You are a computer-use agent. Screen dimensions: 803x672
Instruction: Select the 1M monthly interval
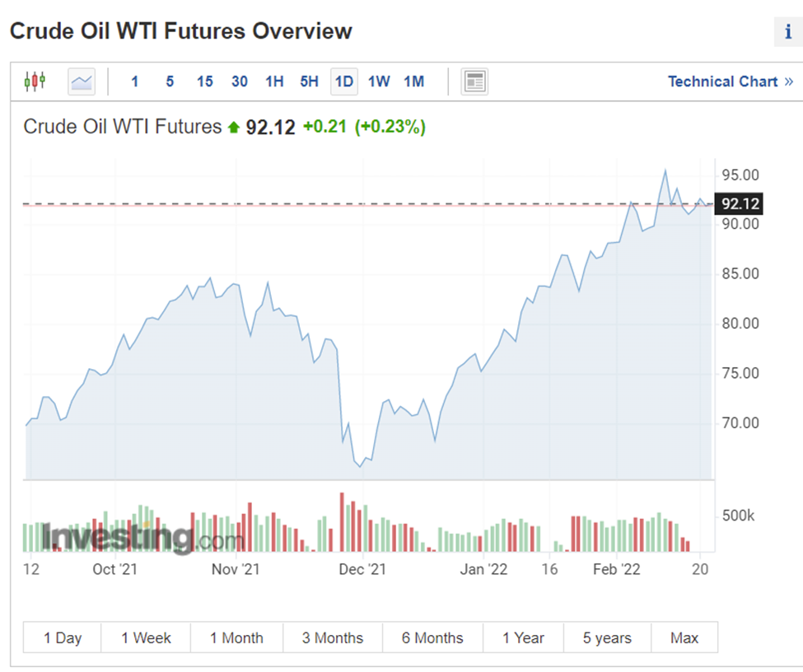413,82
